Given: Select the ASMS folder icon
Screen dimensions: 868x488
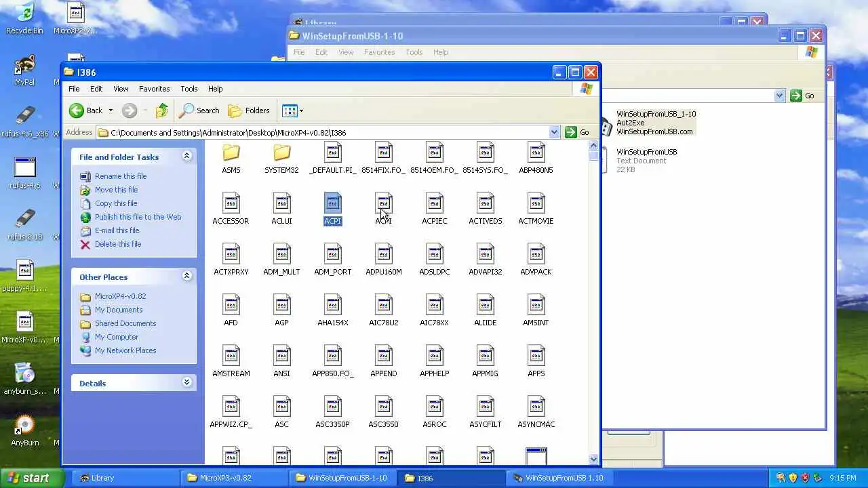Looking at the screenshot, I should click(x=231, y=154).
